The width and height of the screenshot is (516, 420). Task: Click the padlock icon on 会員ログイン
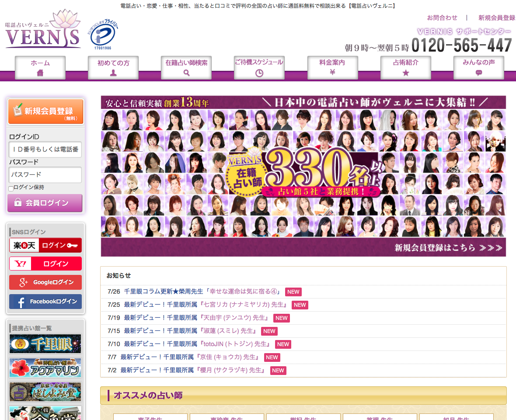point(18,202)
